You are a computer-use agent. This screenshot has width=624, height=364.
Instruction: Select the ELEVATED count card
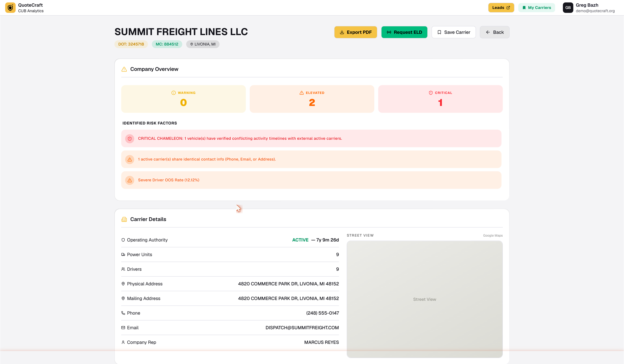tap(312, 99)
